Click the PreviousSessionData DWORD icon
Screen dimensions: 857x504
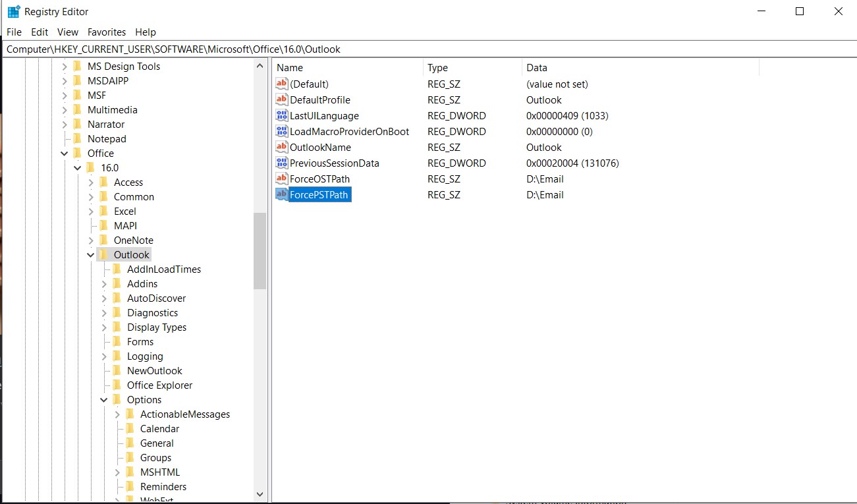(282, 163)
